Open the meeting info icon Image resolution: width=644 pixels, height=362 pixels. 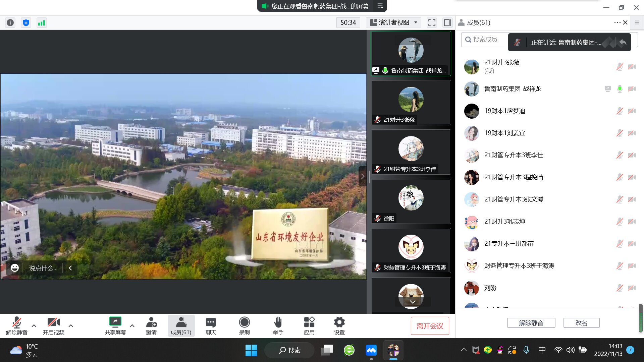(10, 22)
